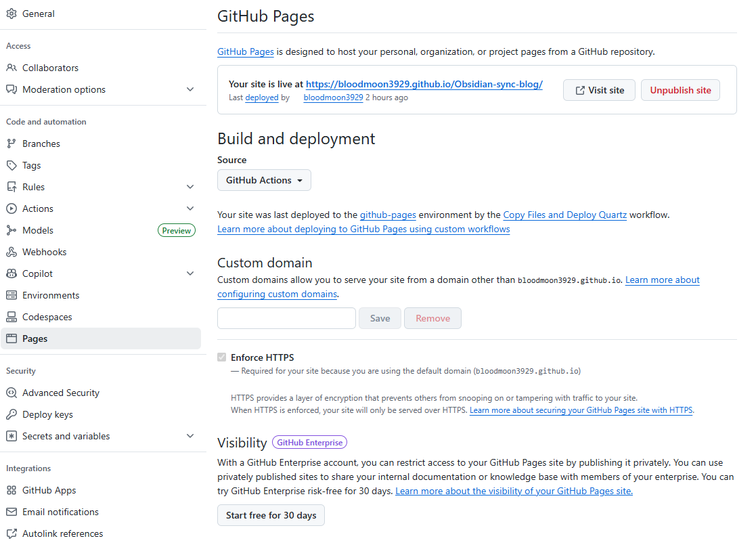Image resolution: width=756 pixels, height=549 pixels.
Task: Click Start free for 30 days
Action: (271, 515)
